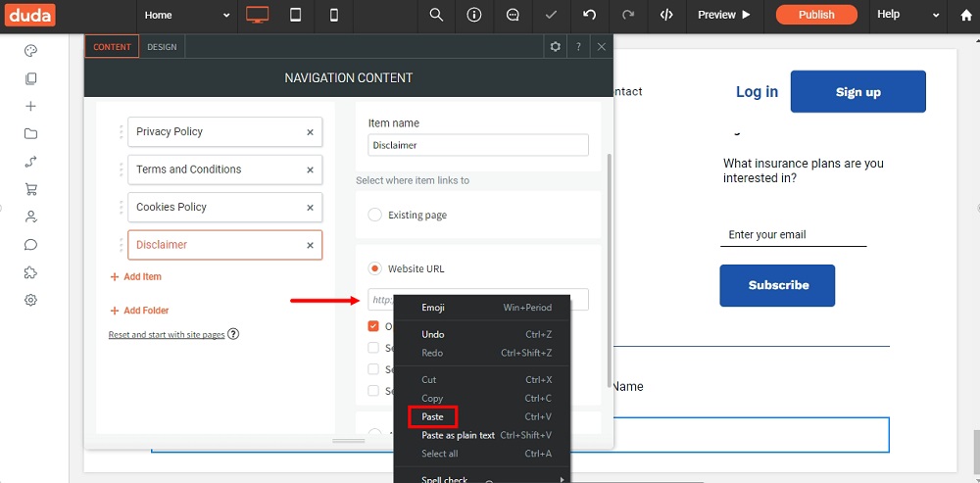Open the App Store puzzle icon

(x=30, y=271)
